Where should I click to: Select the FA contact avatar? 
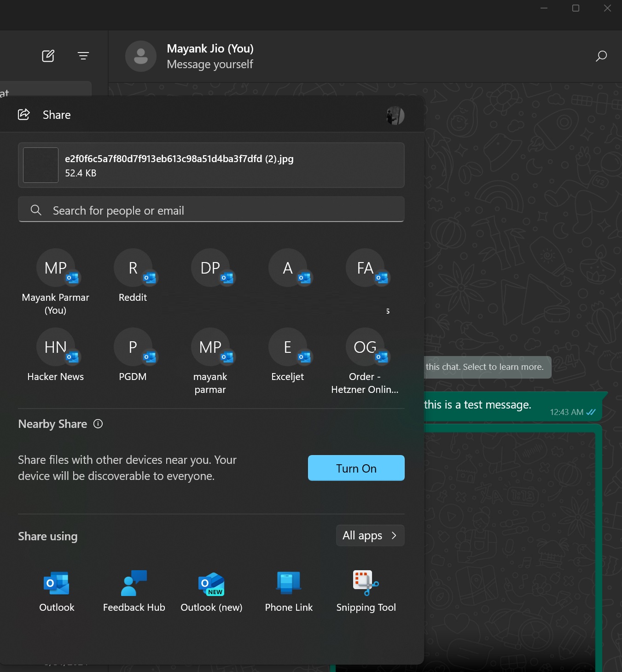(365, 268)
